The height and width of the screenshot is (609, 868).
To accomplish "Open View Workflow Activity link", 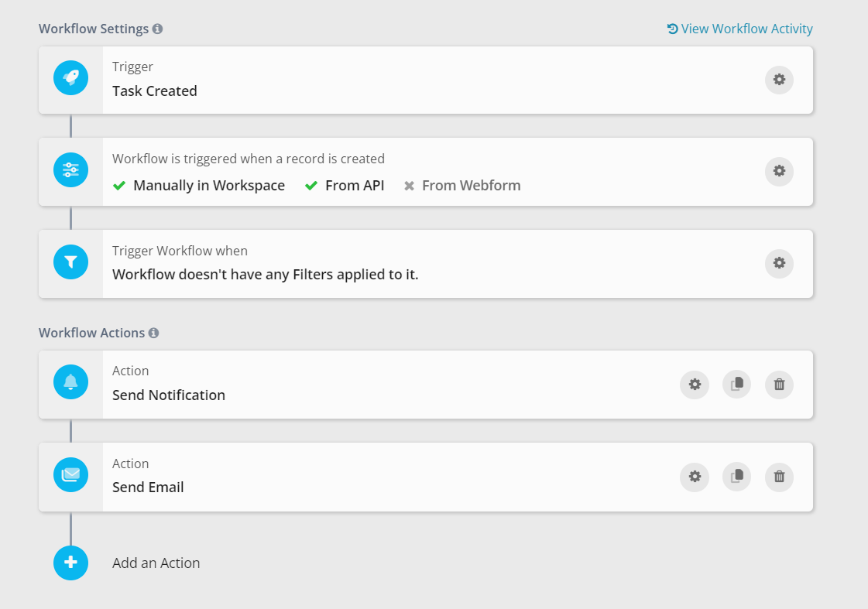I will pos(740,29).
